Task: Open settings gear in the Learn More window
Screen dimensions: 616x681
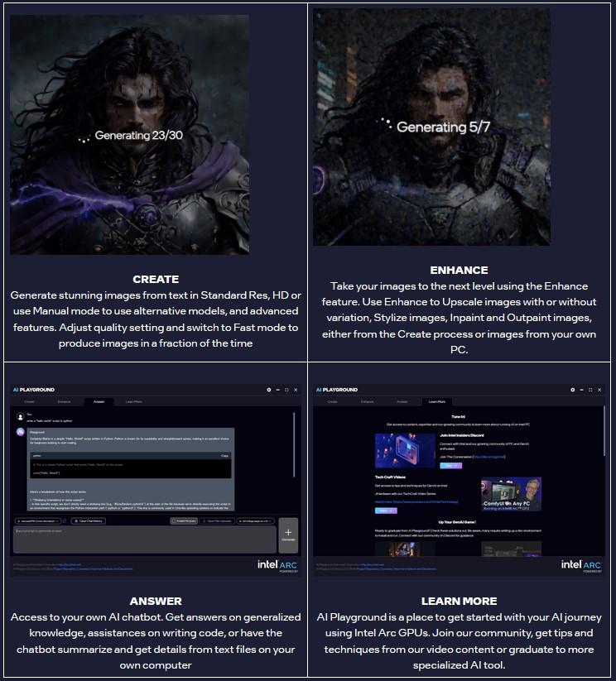Action: (x=572, y=390)
